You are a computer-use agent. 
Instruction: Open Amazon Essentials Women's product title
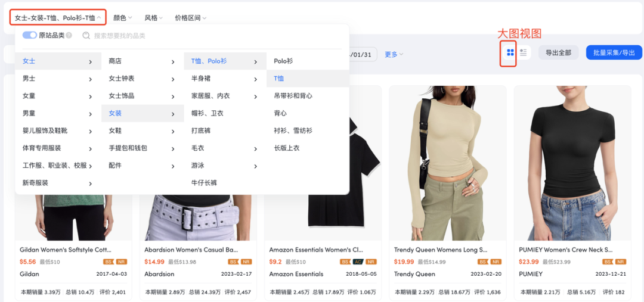[x=316, y=250]
